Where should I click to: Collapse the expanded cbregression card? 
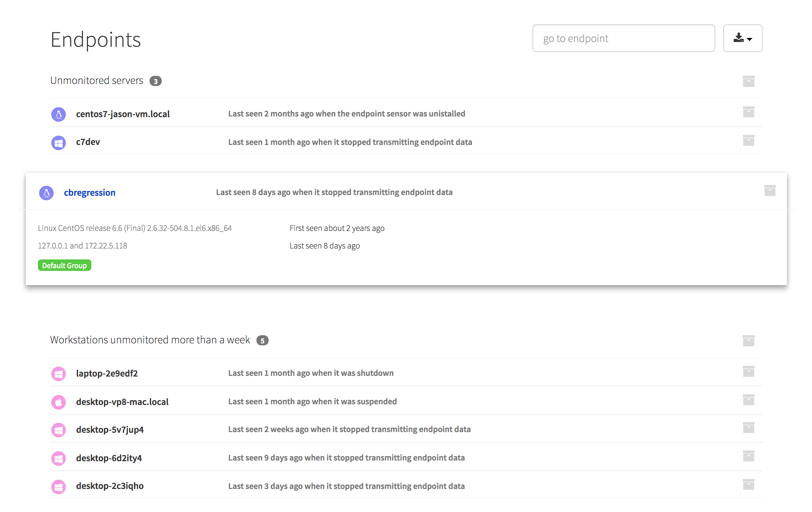pyautogui.click(x=334, y=192)
